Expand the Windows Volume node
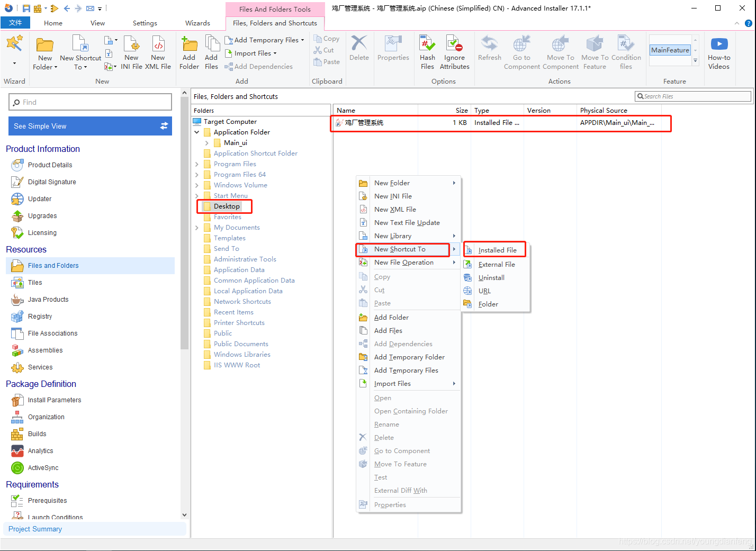Viewport: 756px width, 551px height. (197, 185)
